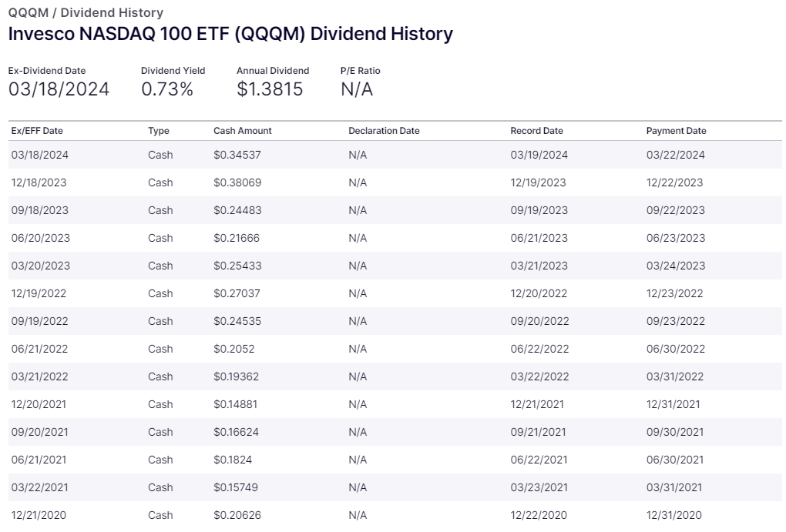This screenshot has width=786, height=532.
Task: Select payment date 06/23/2023
Action: (675, 238)
